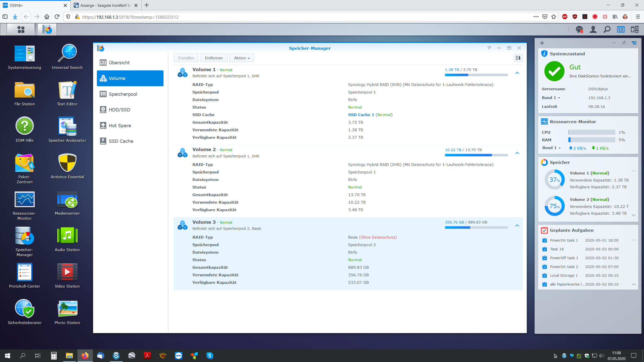
Task: Toggle the Local Storage 1 task checkbox
Action: (545, 276)
